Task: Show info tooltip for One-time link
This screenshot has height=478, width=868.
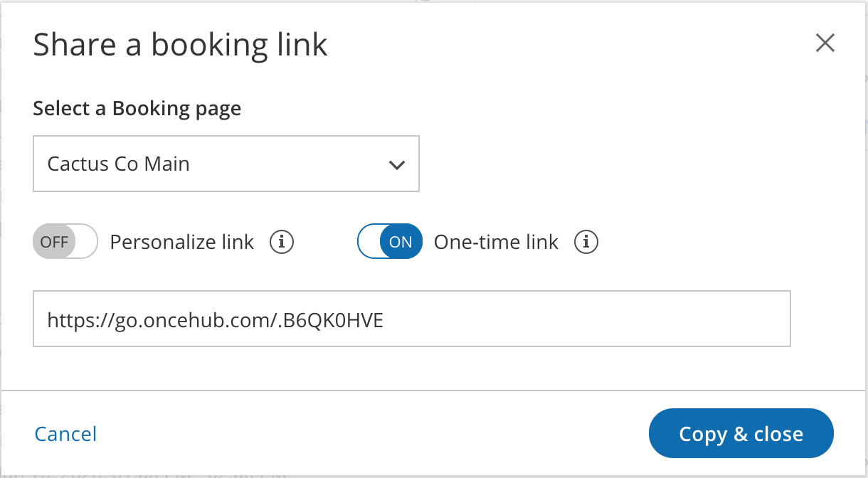Action: point(586,242)
